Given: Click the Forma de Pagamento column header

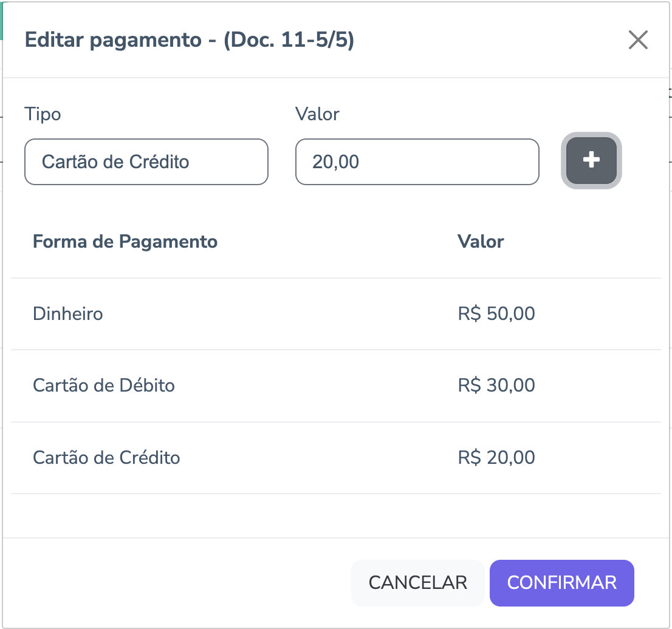Looking at the screenshot, I should tap(125, 242).
